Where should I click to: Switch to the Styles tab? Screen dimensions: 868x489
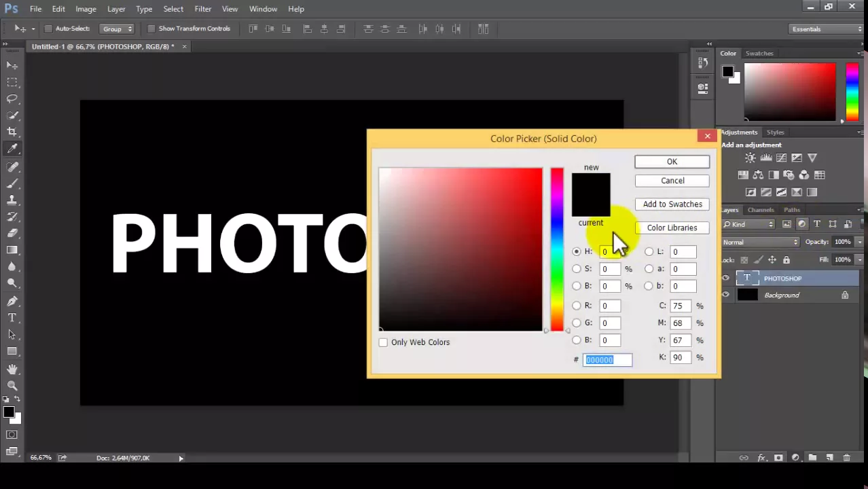tap(775, 132)
